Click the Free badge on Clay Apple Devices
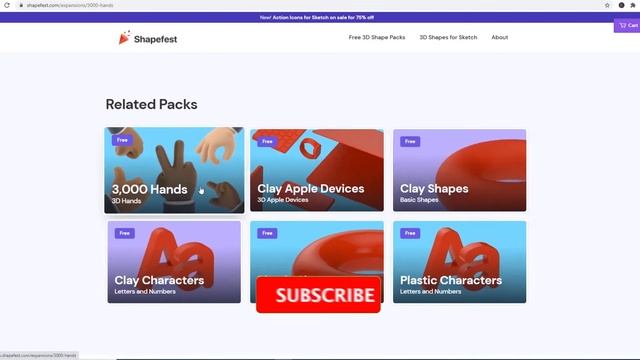Viewport: 640px width, 360px height. click(x=267, y=142)
